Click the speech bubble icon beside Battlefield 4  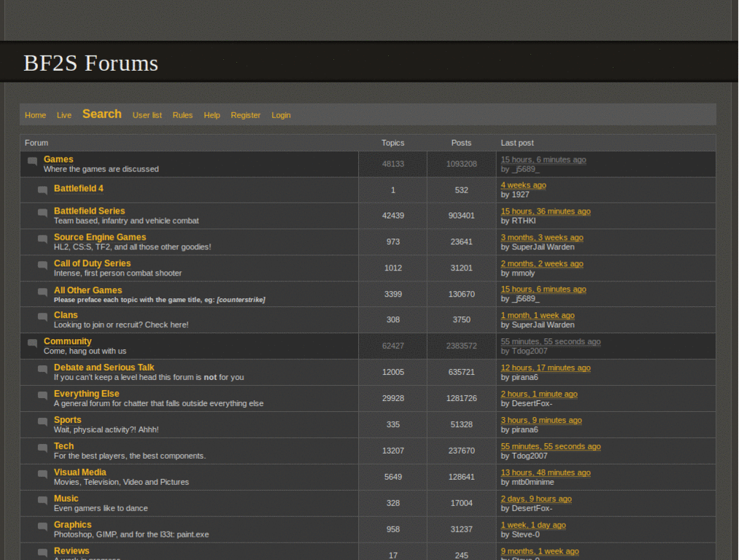43,191
